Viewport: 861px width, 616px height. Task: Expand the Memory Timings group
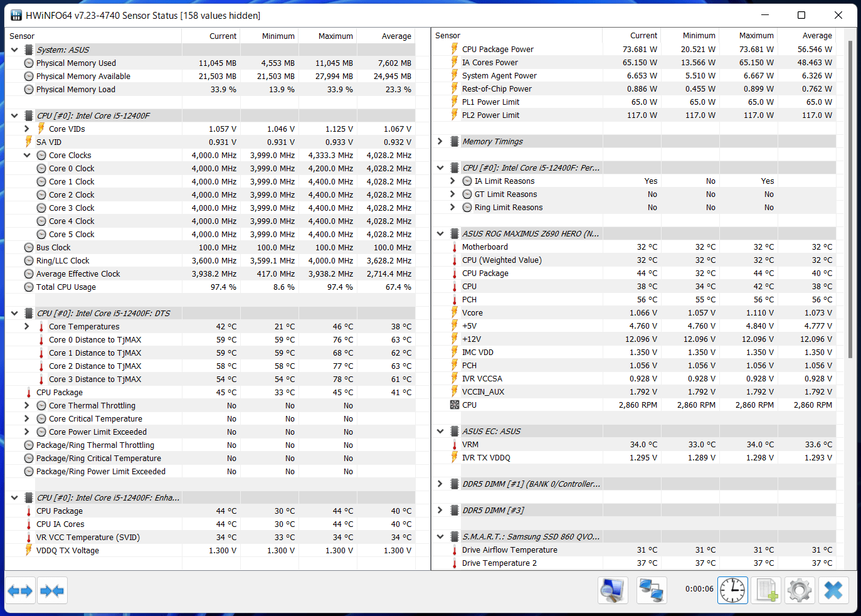(x=440, y=141)
